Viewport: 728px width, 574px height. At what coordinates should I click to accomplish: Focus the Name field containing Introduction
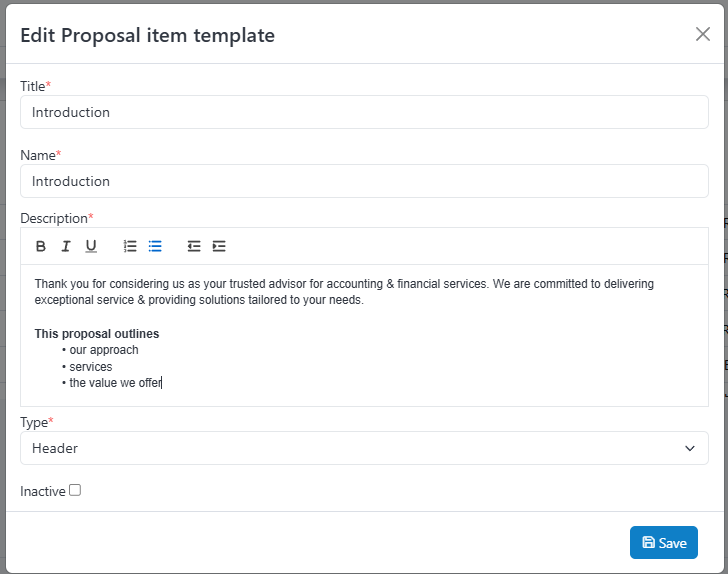point(364,181)
